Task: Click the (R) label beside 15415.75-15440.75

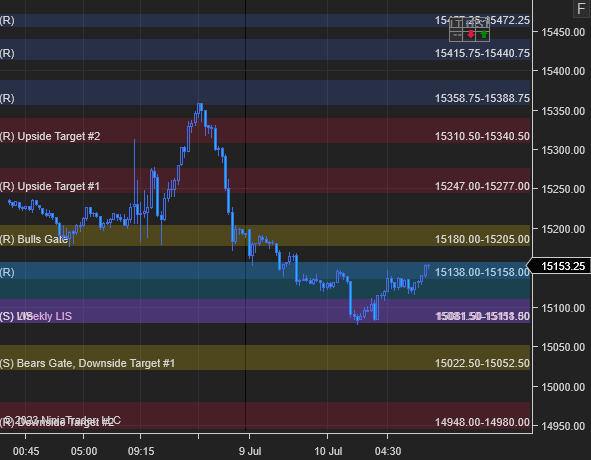Action: click(x=7, y=53)
